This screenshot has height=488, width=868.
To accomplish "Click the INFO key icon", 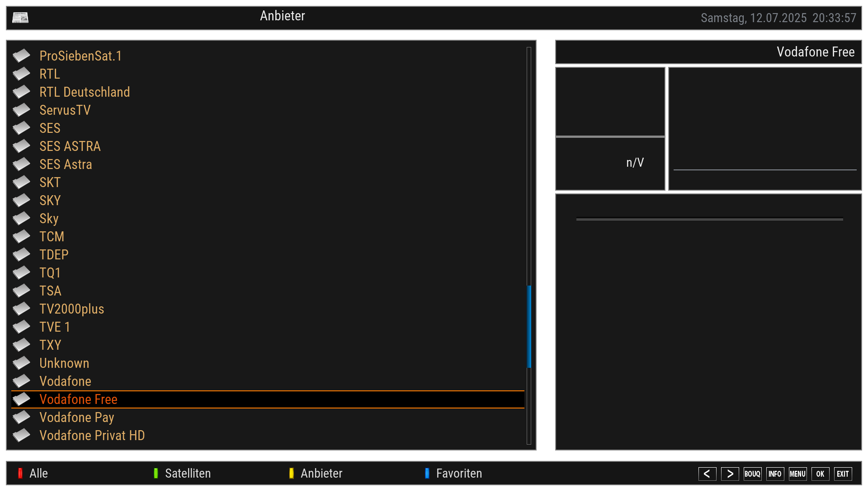I will (x=775, y=474).
